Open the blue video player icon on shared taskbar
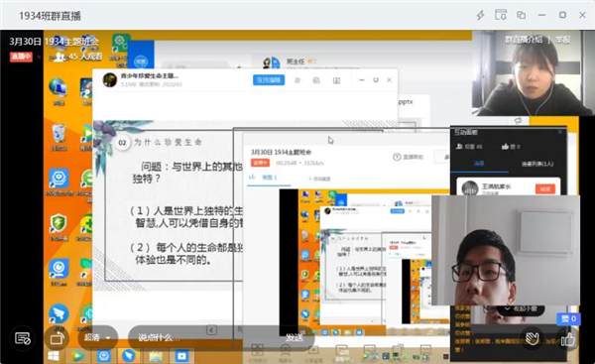 (181, 356)
